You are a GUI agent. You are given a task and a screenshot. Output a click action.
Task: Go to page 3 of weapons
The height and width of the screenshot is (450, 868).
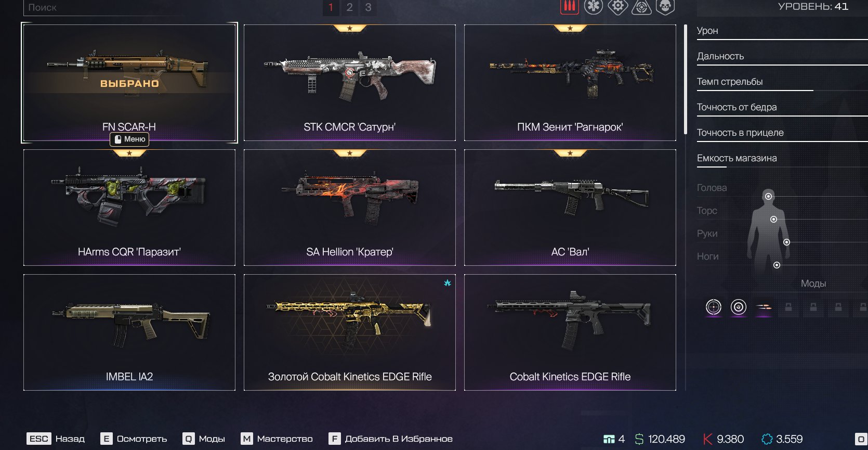(x=368, y=7)
